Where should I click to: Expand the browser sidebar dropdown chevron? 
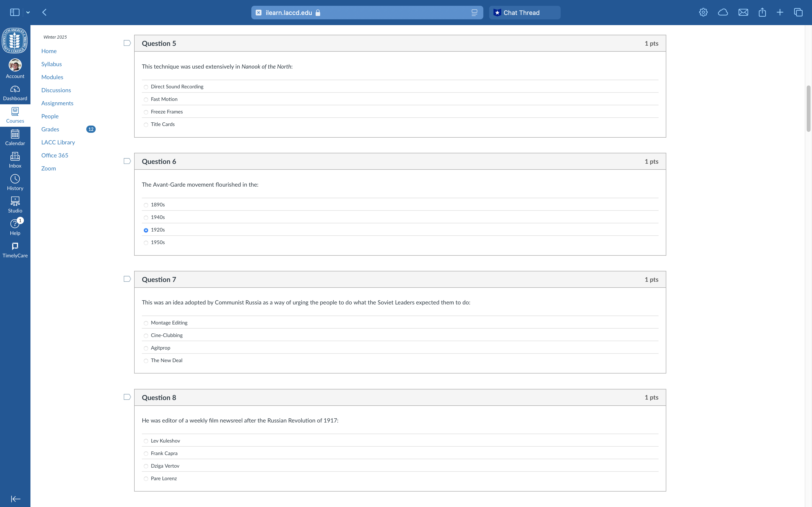click(x=28, y=13)
